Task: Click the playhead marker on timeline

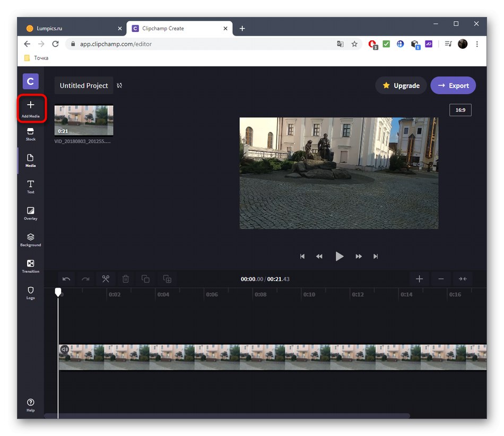Action: tap(58, 292)
